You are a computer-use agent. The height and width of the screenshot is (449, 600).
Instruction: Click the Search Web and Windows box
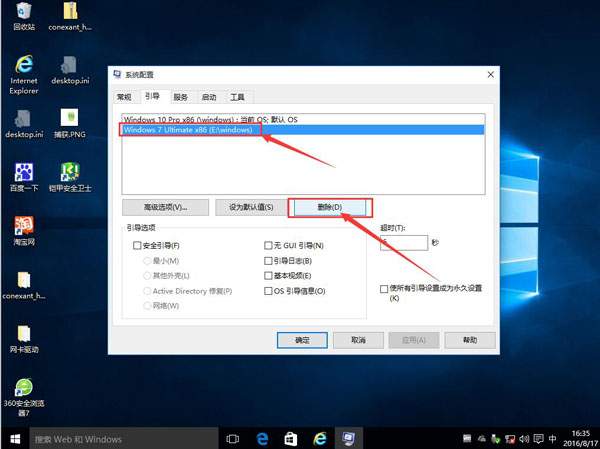point(120,439)
